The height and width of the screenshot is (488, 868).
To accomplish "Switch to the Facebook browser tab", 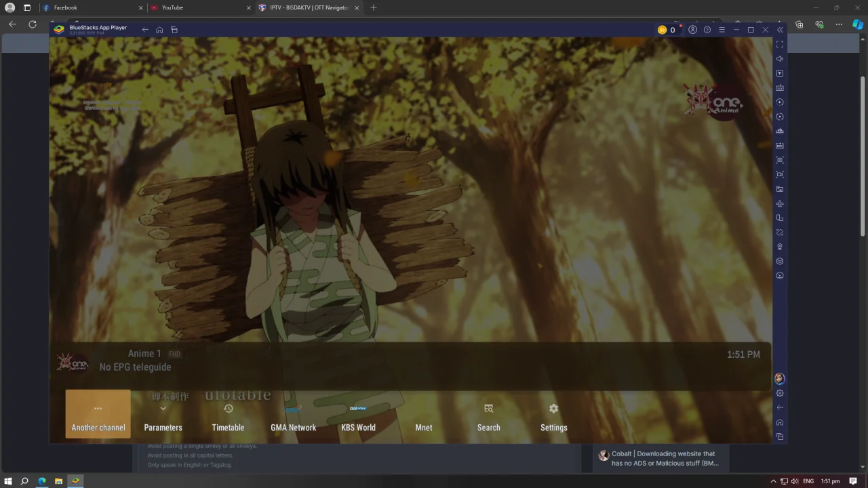I will (x=92, y=7).
